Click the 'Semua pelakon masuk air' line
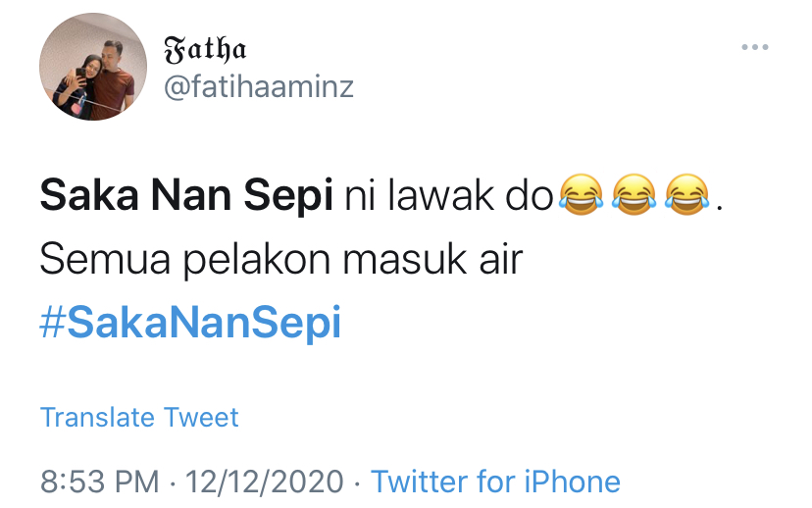Screen dimensions: 812x508 (281, 260)
